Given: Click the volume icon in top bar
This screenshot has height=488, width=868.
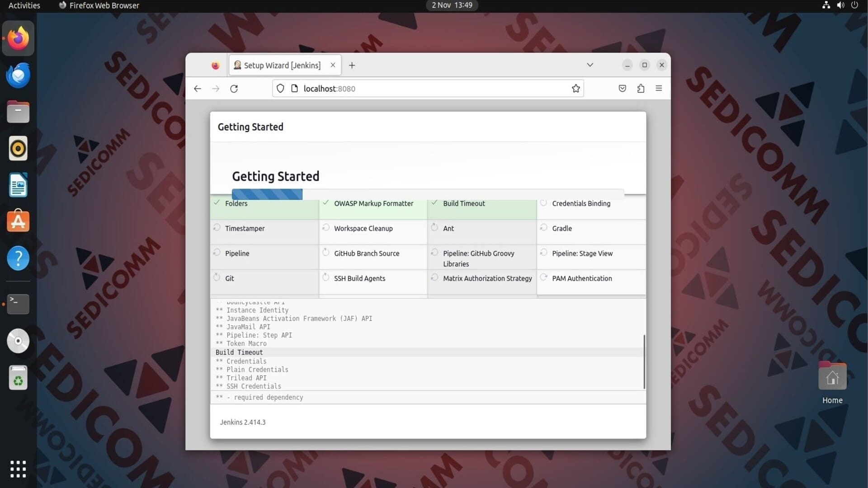Looking at the screenshot, I should (840, 5).
